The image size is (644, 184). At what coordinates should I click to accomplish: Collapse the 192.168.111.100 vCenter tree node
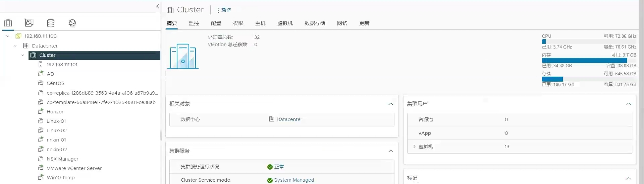pyautogui.click(x=8, y=36)
